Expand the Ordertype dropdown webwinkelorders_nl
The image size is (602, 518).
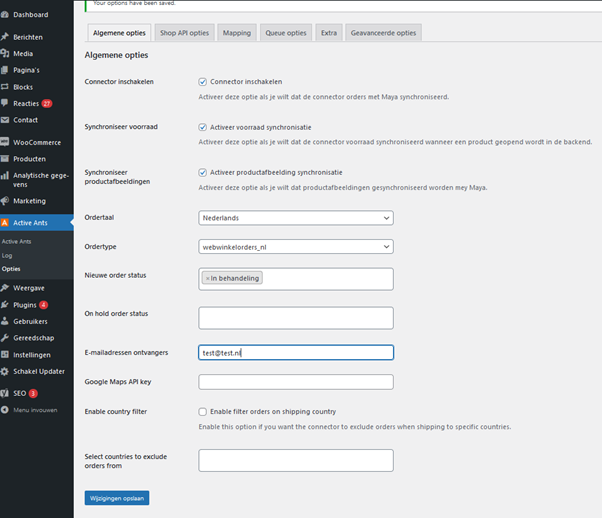tap(296, 247)
